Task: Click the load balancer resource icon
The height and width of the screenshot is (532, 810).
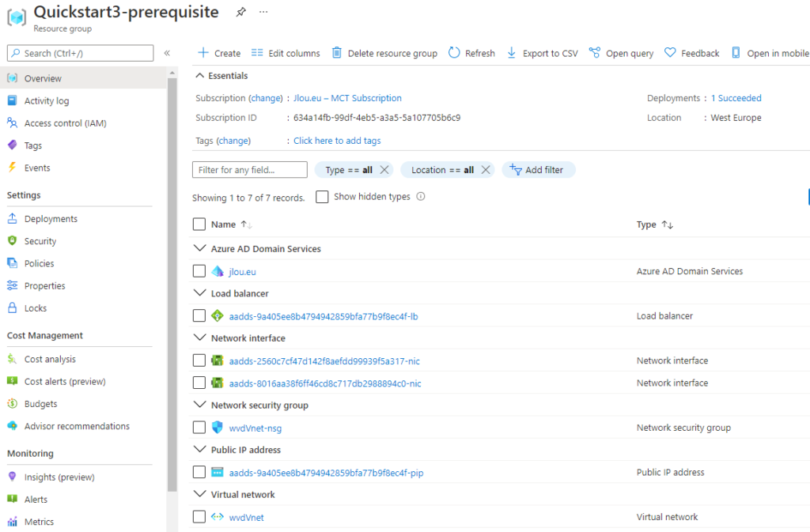Action: [x=218, y=315]
